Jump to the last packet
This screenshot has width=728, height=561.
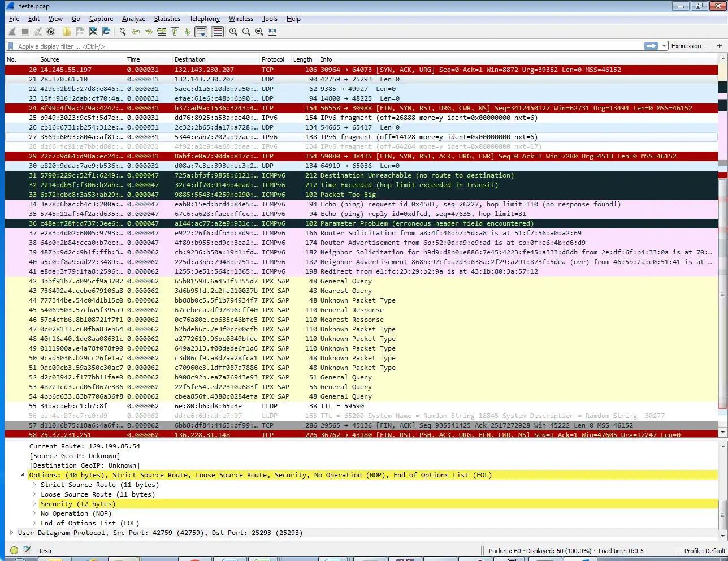tap(188, 32)
